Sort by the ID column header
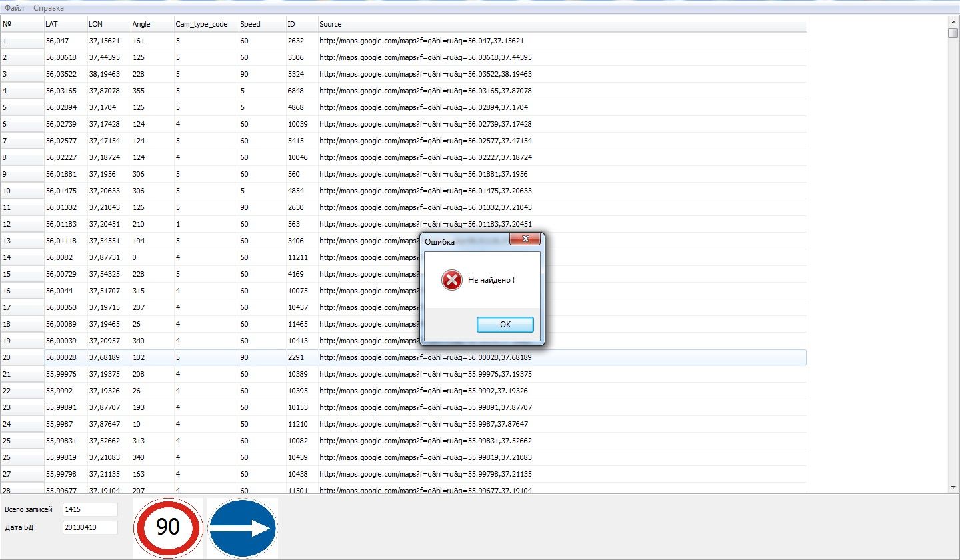This screenshot has height=560, width=960. pyautogui.click(x=301, y=24)
